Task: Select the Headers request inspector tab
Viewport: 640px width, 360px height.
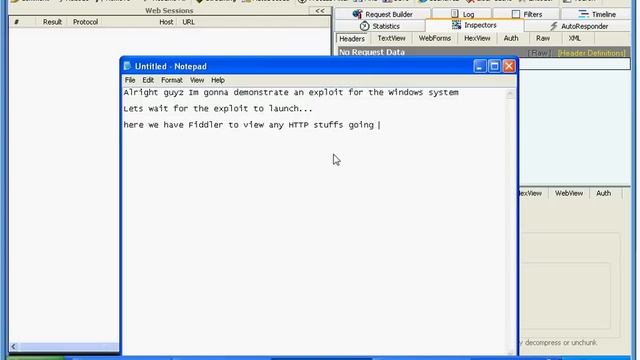Action: 352,39
